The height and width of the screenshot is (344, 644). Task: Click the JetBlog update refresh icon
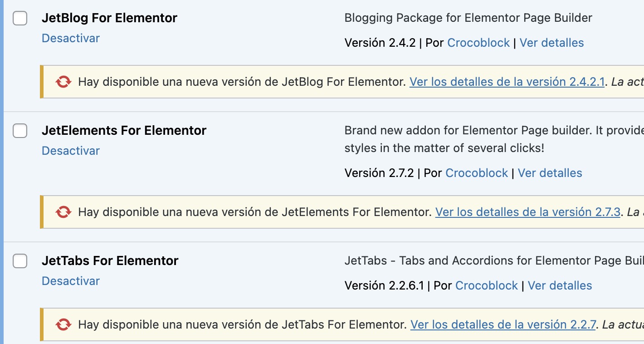[x=63, y=82]
